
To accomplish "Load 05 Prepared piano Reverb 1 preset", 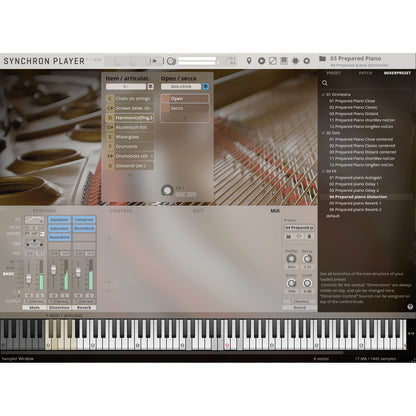I will click(355, 203).
